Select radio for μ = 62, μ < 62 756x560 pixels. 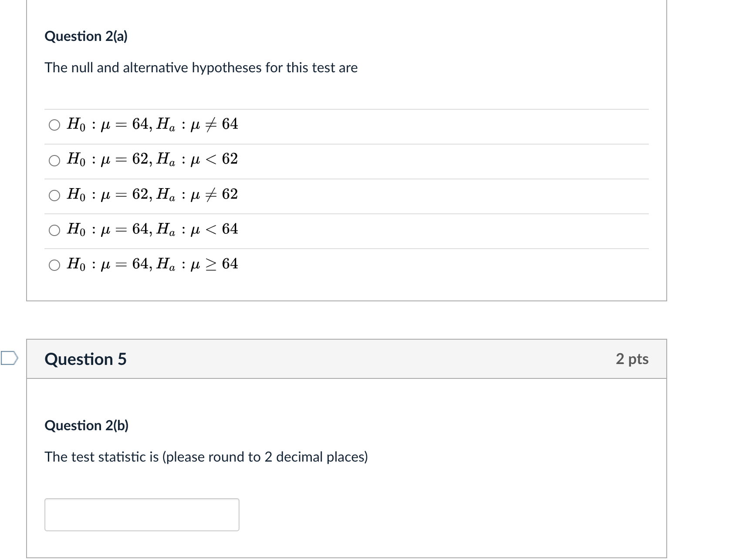[54, 160]
